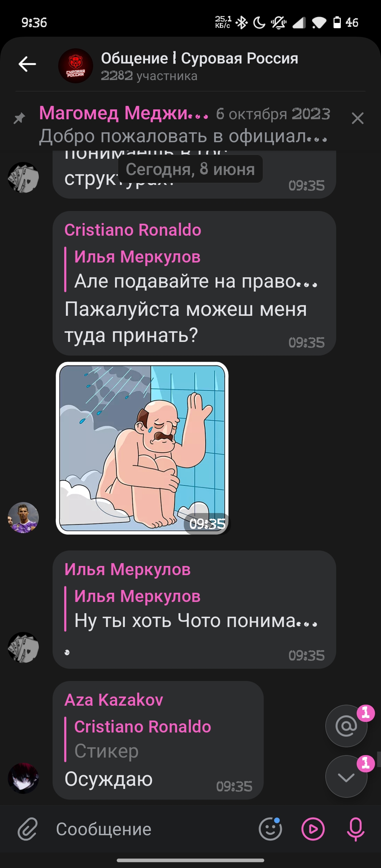Tap the pink video message button
This screenshot has height=868, width=381.
pos(313,829)
